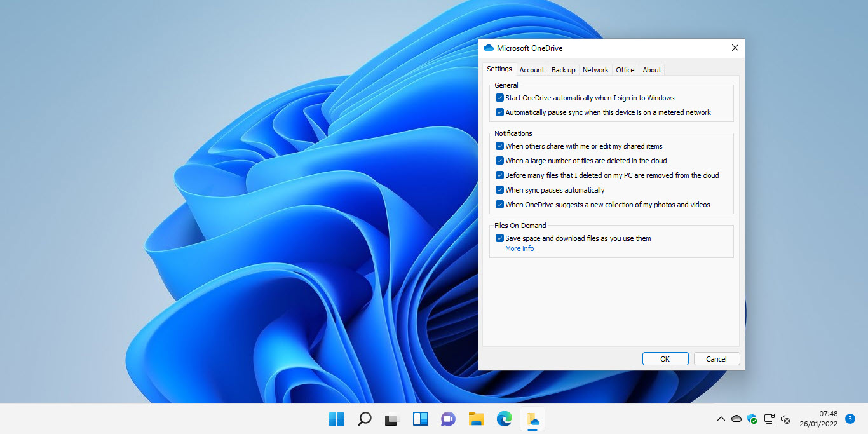The height and width of the screenshot is (434, 868).
Task: Launch Microsoft Edge from the taskbar
Action: 504,419
